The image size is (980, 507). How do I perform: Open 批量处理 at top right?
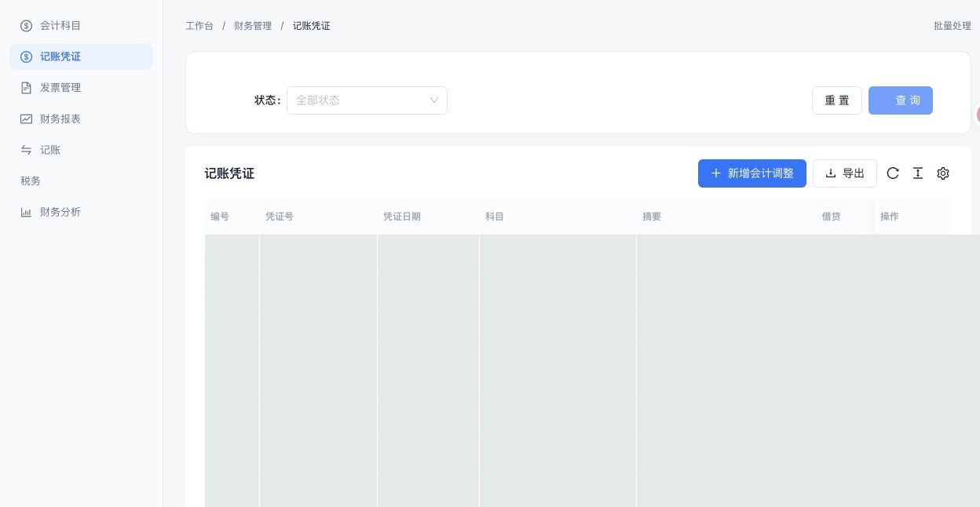(953, 26)
